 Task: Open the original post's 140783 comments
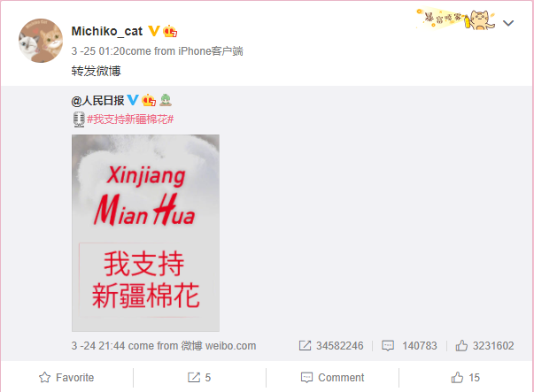409,346
